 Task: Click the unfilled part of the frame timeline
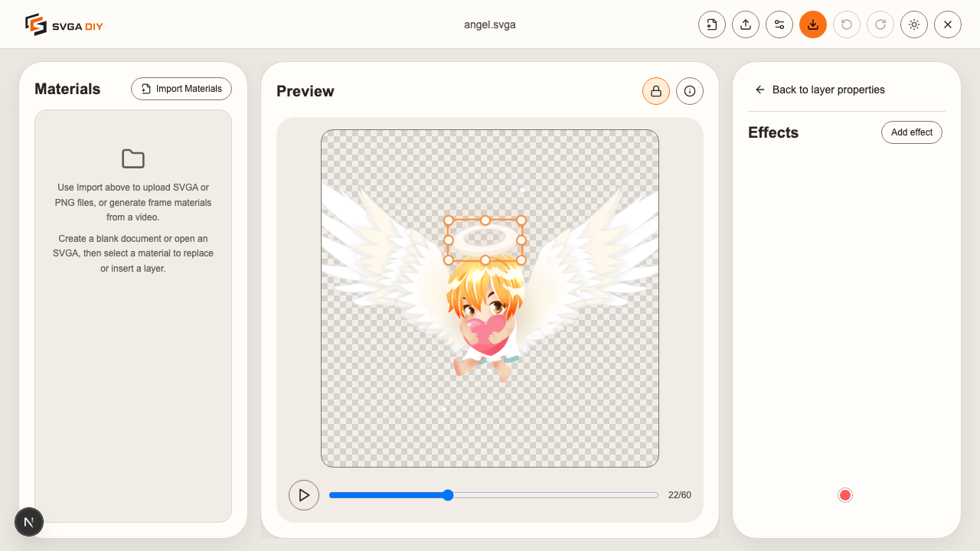tap(556, 495)
